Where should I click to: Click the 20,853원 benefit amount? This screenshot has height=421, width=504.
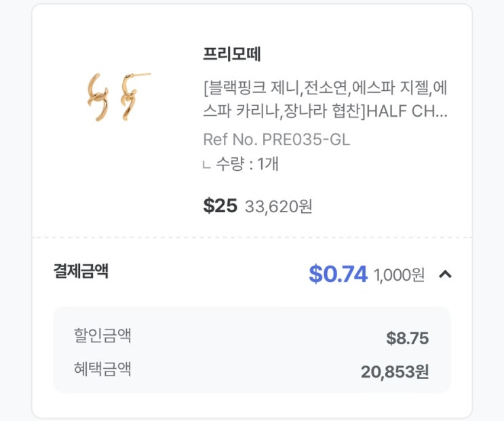(x=395, y=372)
